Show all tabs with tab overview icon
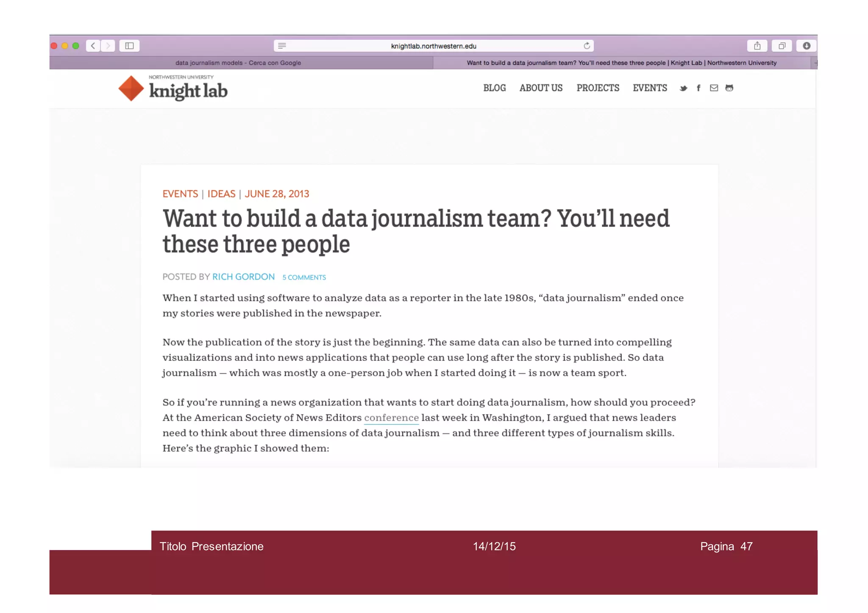 coord(782,46)
